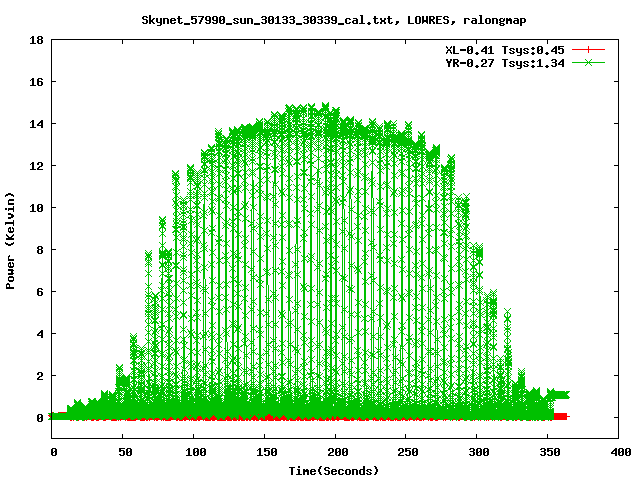Click the x-axis tick label 200
640x480 pixels.
(x=338, y=452)
